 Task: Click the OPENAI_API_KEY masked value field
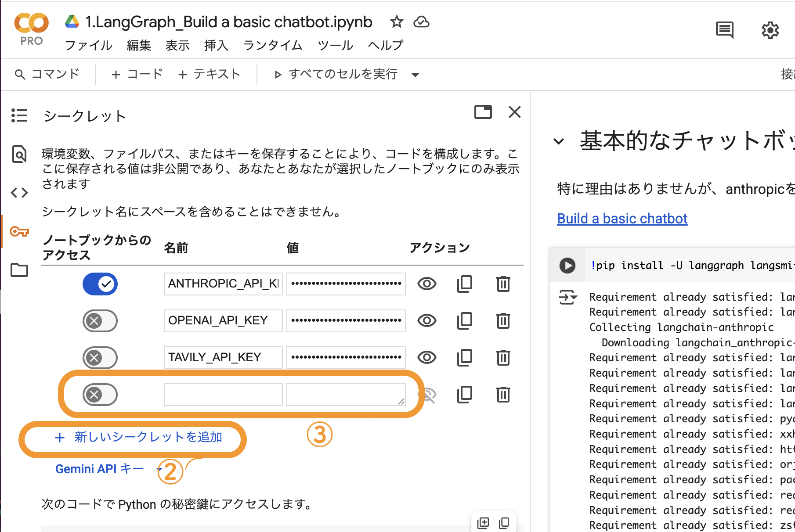pyautogui.click(x=346, y=321)
